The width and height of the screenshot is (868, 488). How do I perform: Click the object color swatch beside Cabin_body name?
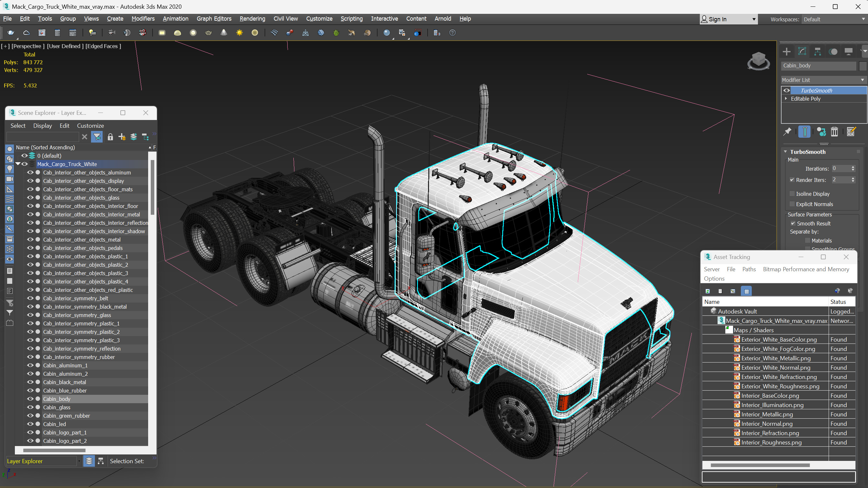(x=862, y=66)
